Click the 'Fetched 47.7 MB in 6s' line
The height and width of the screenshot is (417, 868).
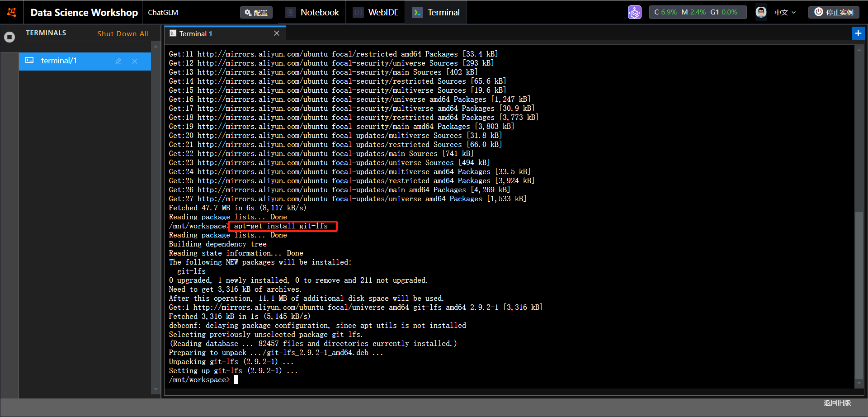237,208
